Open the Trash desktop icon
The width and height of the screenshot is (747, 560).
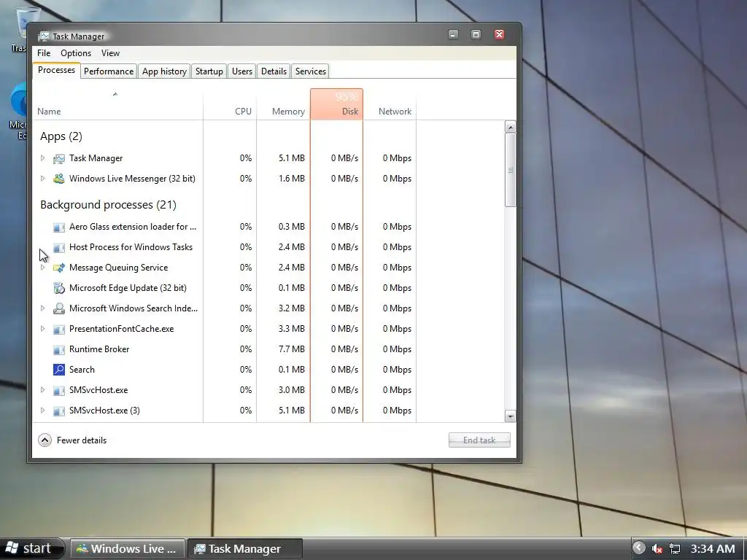pos(20,29)
